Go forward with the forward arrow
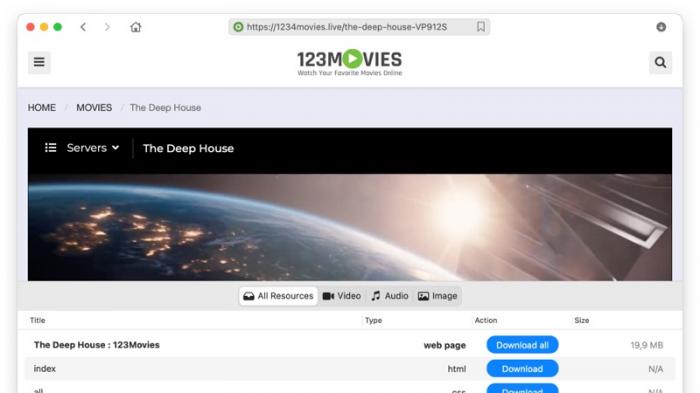Screen dimensions: 700x393 point(107,27)
